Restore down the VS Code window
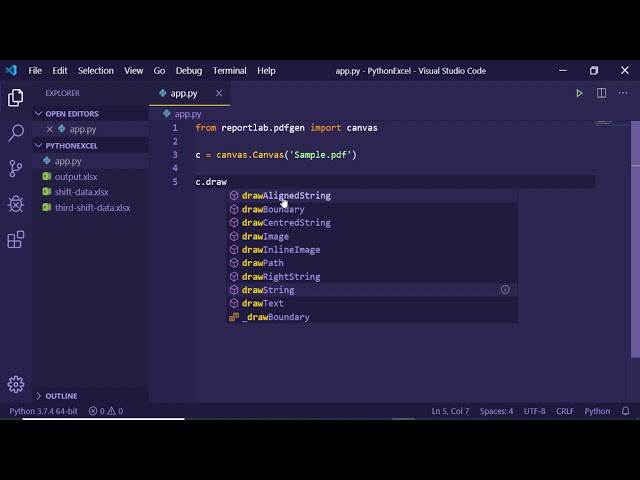Image resolution: width=640 pixels, height=480 pixels. click(x=594, y=71)
